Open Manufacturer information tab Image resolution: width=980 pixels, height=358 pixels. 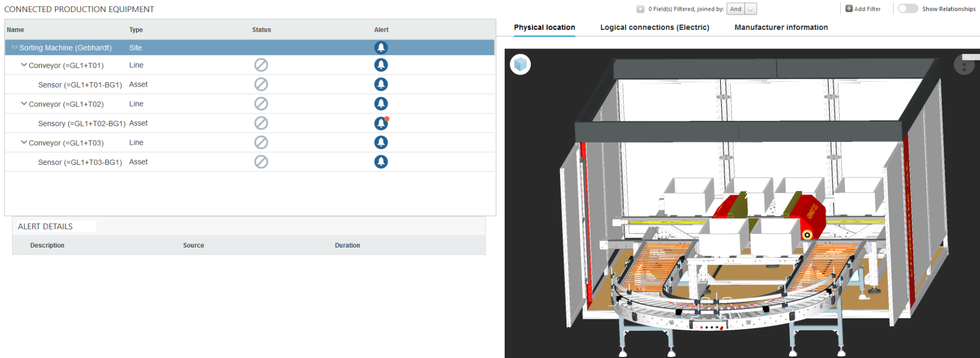pyautogui.click(x=781, y=27)
